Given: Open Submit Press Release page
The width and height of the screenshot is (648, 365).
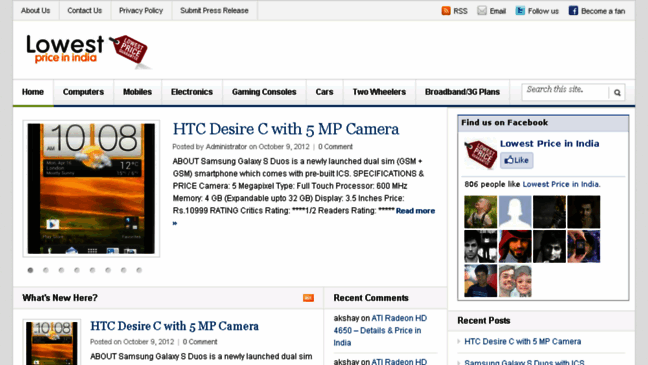Looking at the screenshot, I should [x=214, y=11].
